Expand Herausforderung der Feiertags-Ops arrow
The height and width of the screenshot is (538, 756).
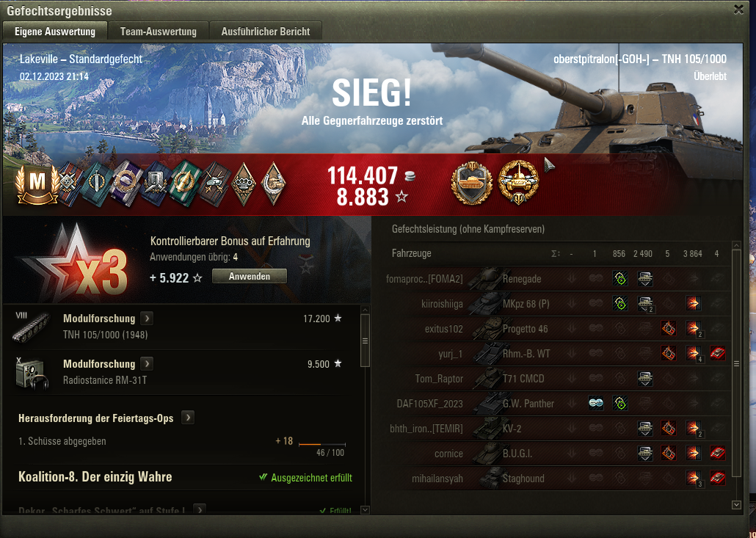pos(188,418)
